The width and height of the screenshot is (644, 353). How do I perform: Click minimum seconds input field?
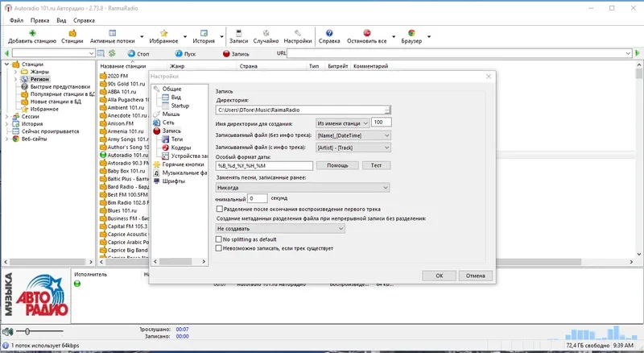click(257, 198)
